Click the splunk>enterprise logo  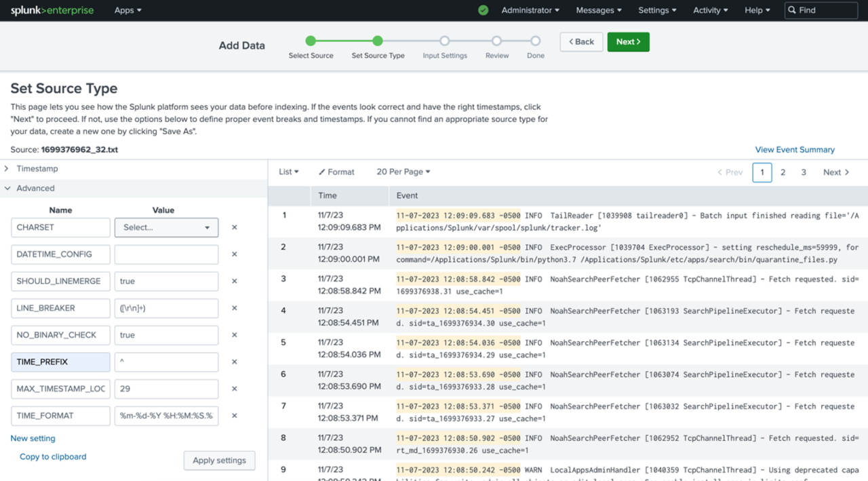52,10
